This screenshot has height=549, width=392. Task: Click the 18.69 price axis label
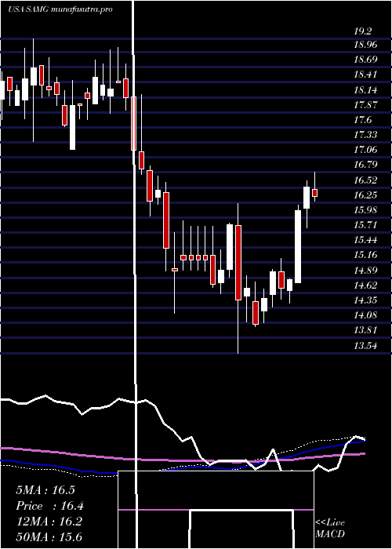366,60
